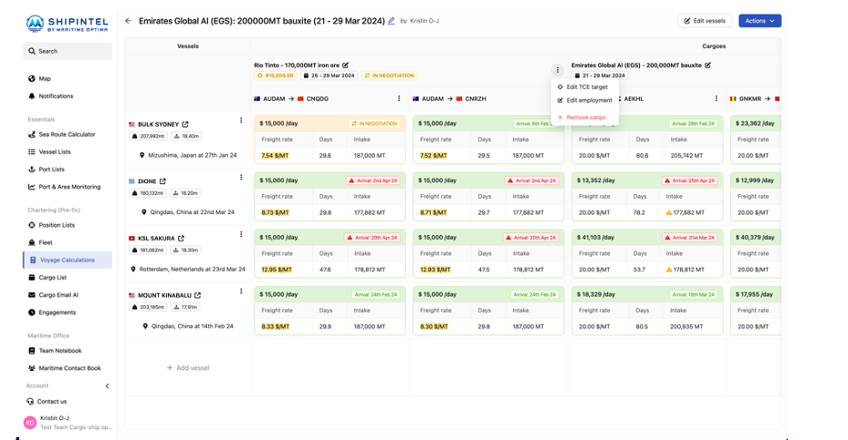This screenshot has height=440, width=848.
Task: Collapse the sidebar using the chevron by Account
Action: click(107, 385)
